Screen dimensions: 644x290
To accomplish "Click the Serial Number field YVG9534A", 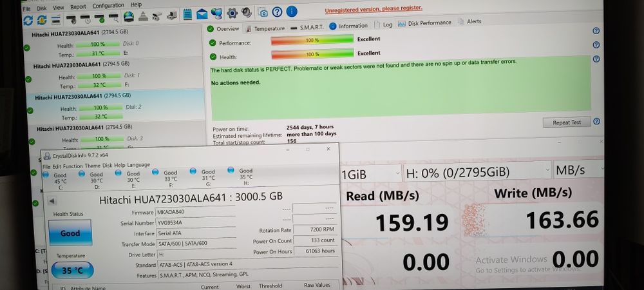I will pos(196,222).
